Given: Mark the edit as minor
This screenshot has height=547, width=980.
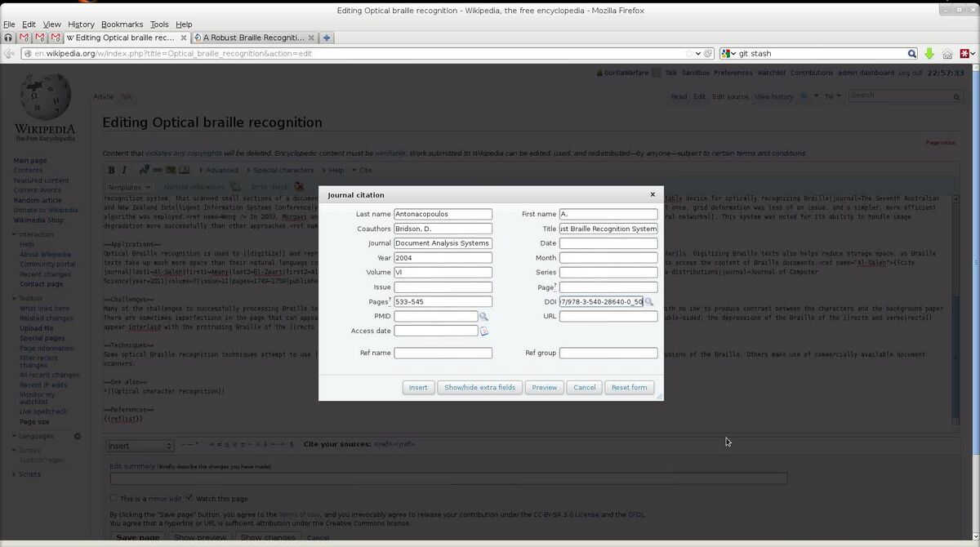Looking at the screenshot, I should (x=113, y=498).
